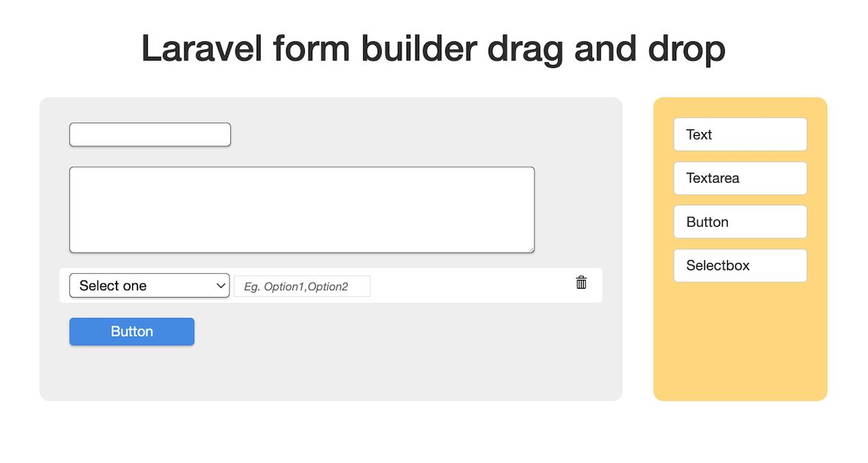Viewport: 868px width, 463px height.
Task: Expand the select options chevron
Action: [x=219, y=285]
